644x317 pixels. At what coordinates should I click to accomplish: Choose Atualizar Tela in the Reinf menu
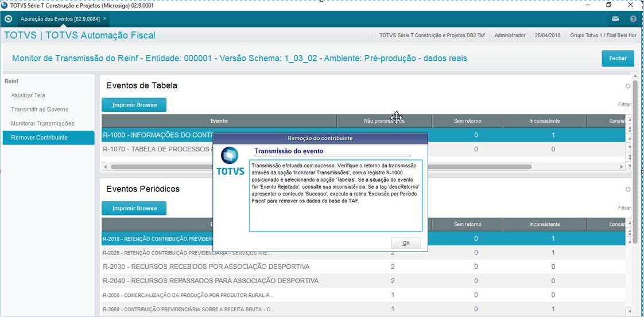[28, 95]
